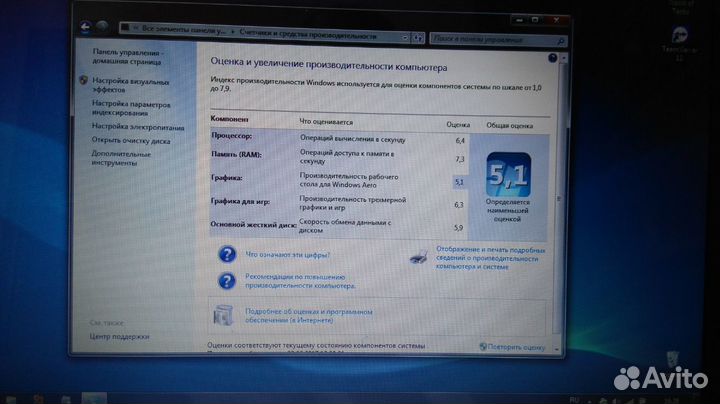720x404 pixels.
Task: Click the RU language indicator in the tray
Action: click(574, 399)
